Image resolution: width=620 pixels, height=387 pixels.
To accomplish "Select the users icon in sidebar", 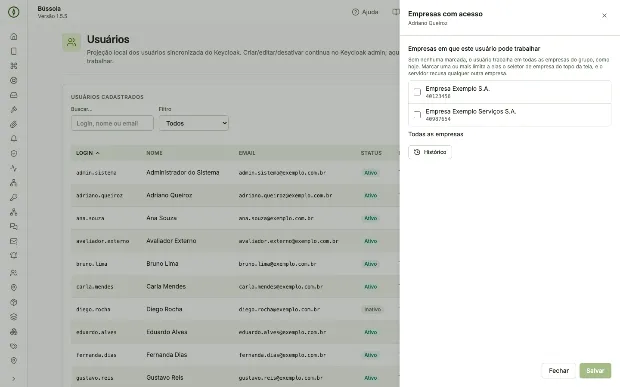I will (14, 273).
